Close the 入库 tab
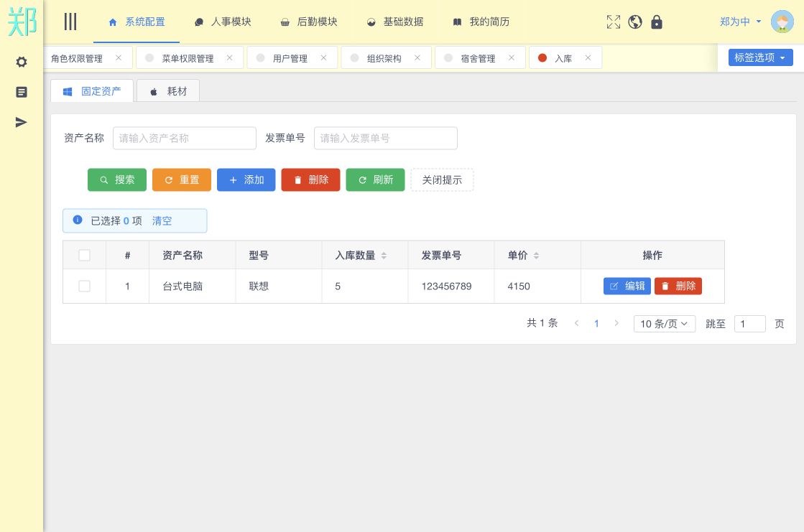This screenshot has height=532, width=804. [588, 58]
